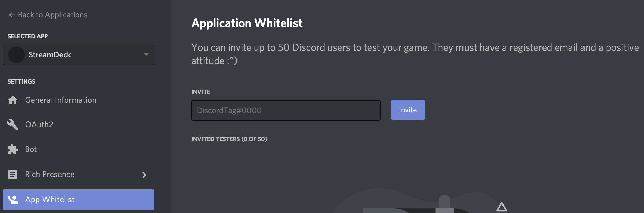
Task: Select the General Information menu entry
Action: pos(61,100)
